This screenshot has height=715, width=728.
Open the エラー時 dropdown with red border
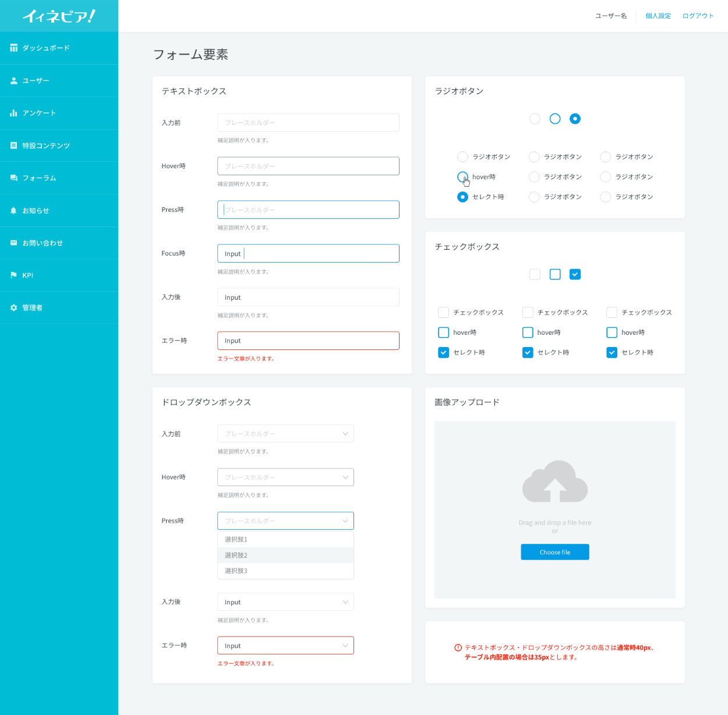click(285, 646)
